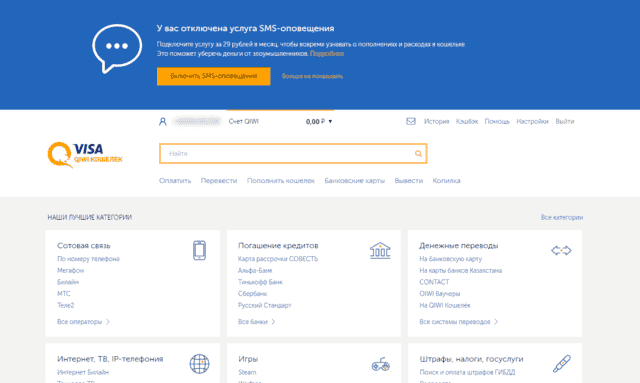Click the globe icon in Интернет, ТВ card

199,364
